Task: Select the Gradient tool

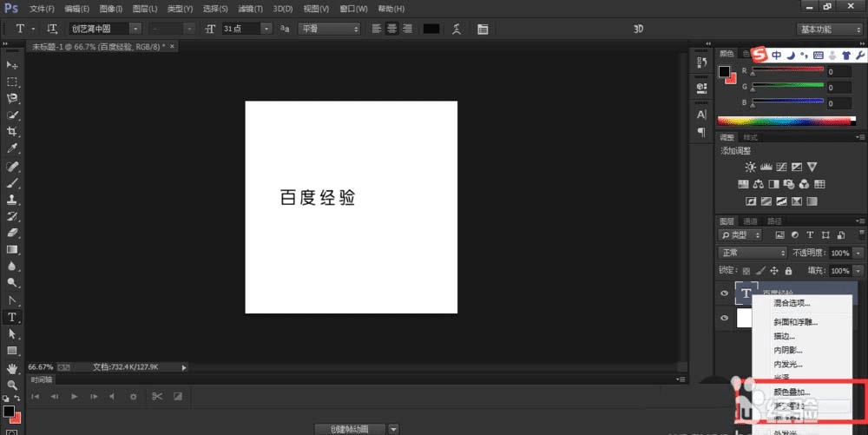Action: (x=11, y=249)
